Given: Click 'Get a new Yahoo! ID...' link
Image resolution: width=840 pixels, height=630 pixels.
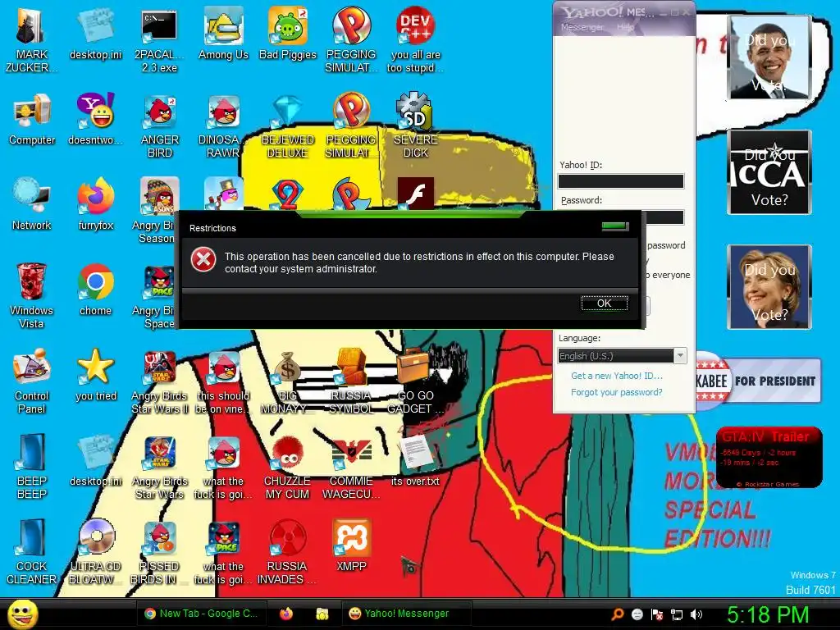Looking at the screenshot, I should tap(617, 376).
